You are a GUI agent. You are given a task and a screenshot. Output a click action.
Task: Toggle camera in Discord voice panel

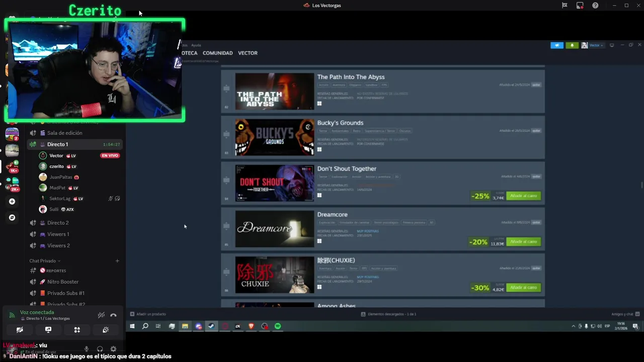[x=20, y=330]
